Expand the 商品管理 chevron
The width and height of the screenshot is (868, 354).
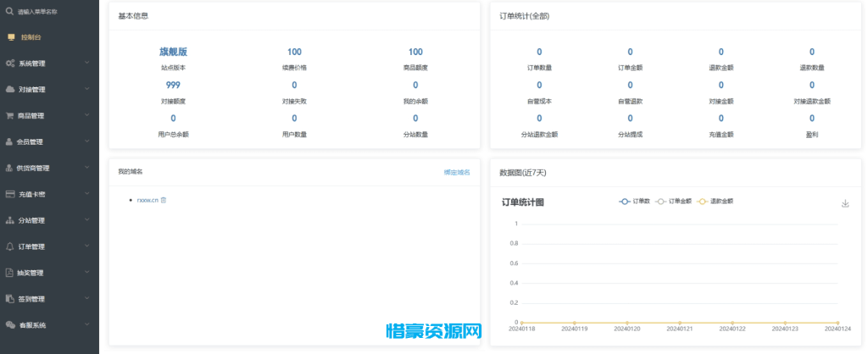click(x=87, y=115)
